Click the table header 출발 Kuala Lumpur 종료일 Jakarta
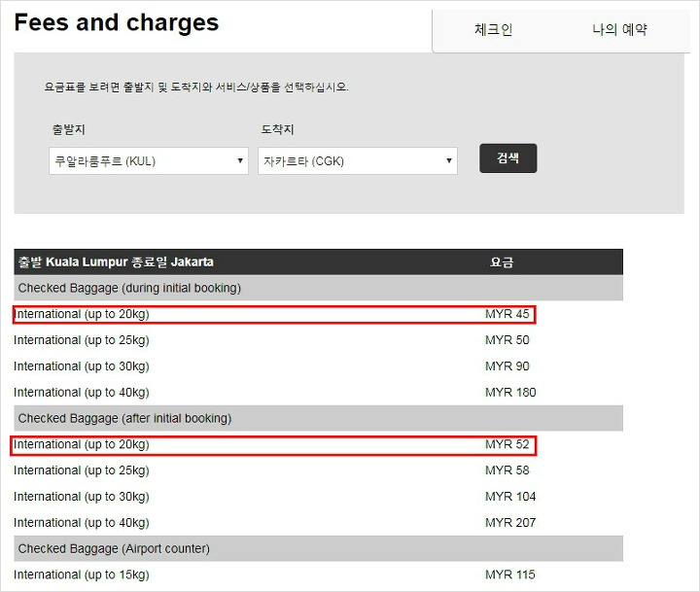Screen dimensions: 700x592 pos(116,261)
